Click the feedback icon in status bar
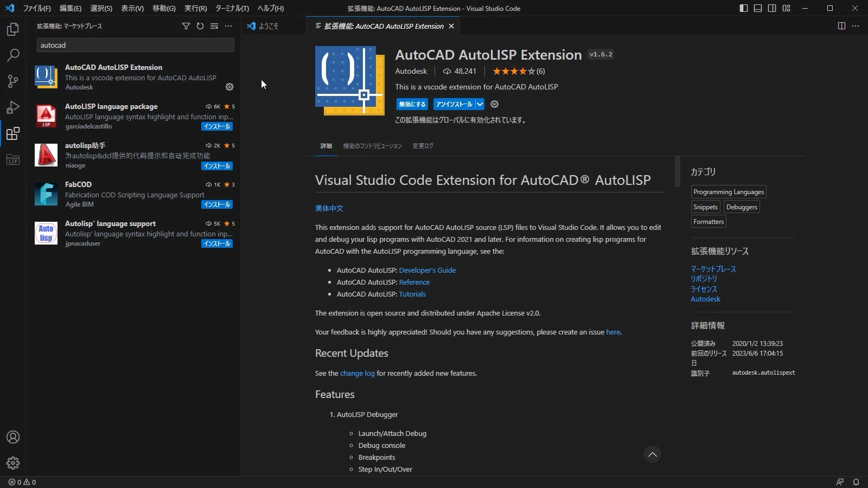Viewport: 868px width, 488px height. coord(840,482)
